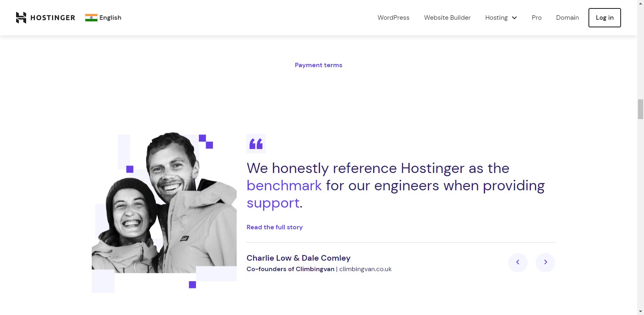
Task: Click the climbingvan.co.uk website text
Action: click(x=365, y=269)
